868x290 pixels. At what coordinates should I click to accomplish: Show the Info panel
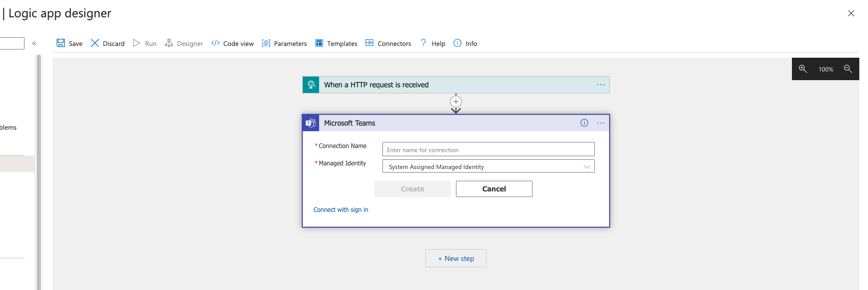[466, 43]
